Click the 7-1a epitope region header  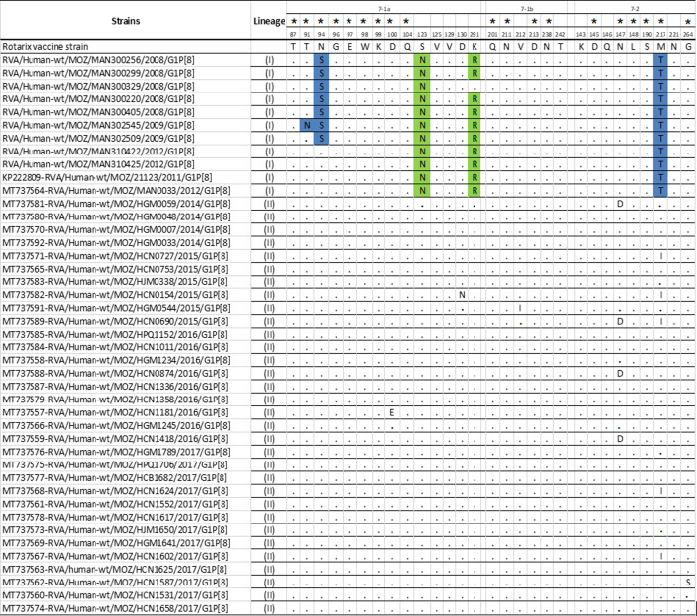384,9
